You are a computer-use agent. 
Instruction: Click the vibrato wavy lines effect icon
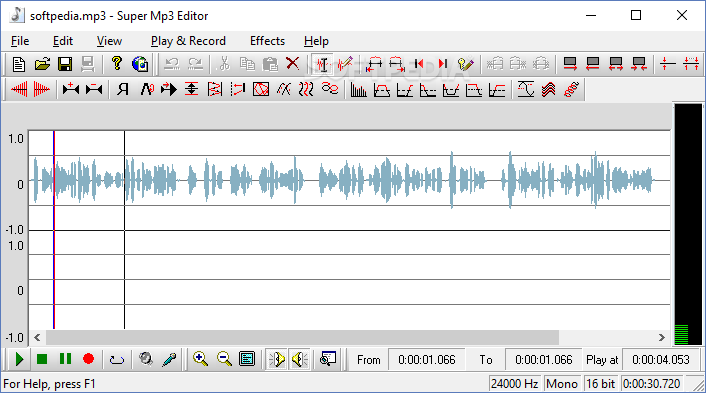click(x=306, y=90)
